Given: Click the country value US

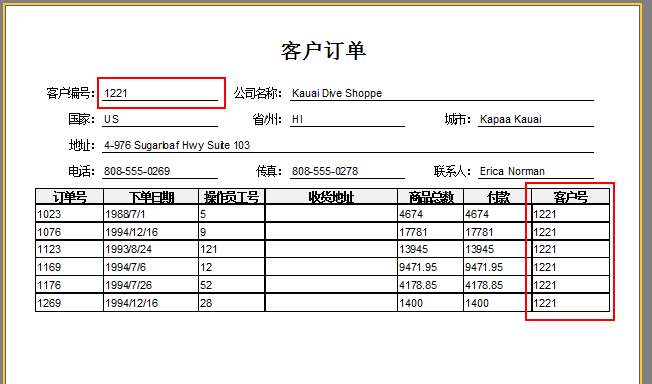Looking at the screenshot, I should tap(111, 119).
